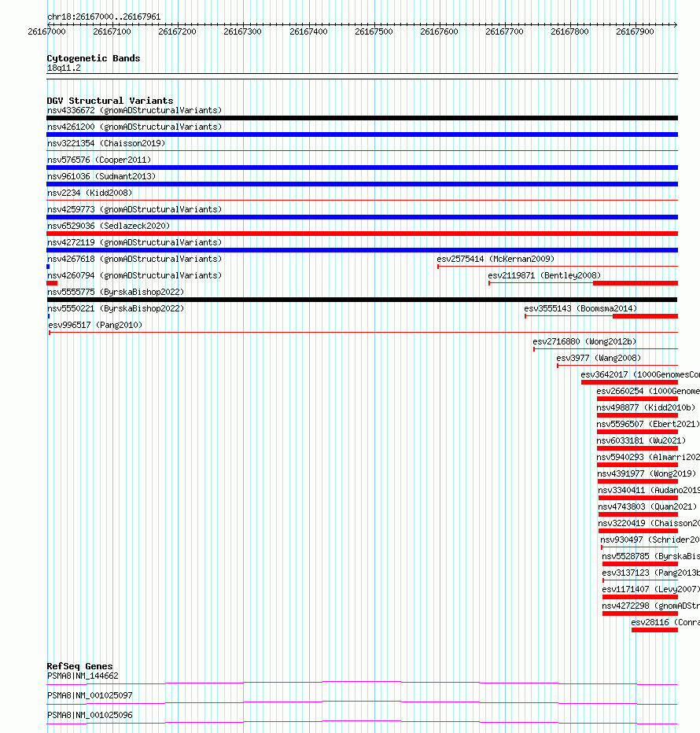The height and width of the screenshot is (733, 700).
Task: Click the nsv3340411 Audano variant label
Action: (x=649, y=491)
